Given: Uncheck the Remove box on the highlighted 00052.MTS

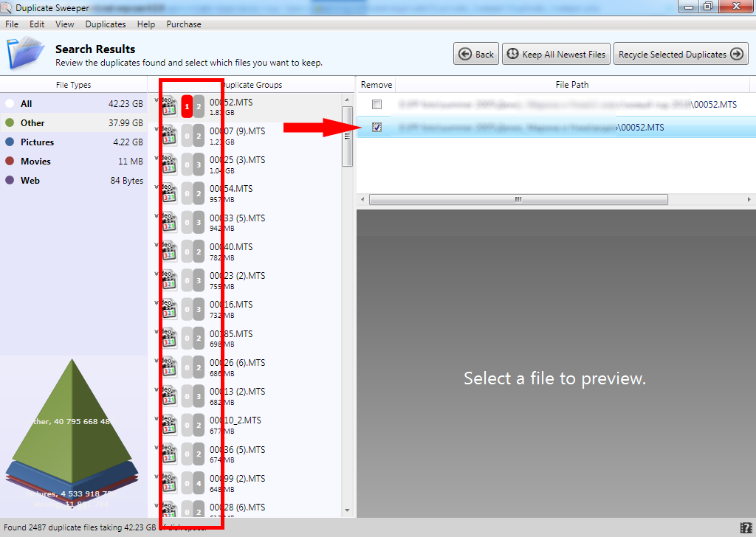Looking at the screenshot, I should [x=377, y=128].
